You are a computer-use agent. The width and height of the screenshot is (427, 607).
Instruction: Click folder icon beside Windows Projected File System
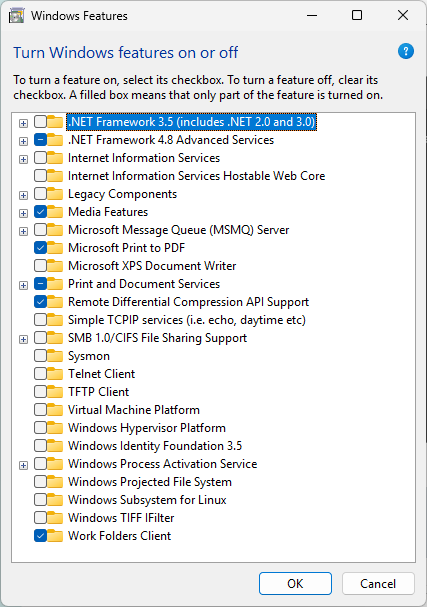pos(55,482)
